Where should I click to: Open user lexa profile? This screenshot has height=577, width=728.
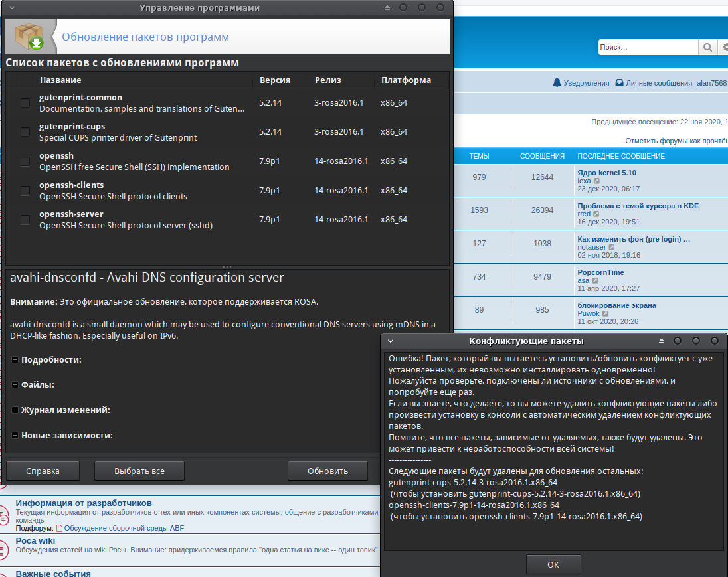tap(584, 181)
